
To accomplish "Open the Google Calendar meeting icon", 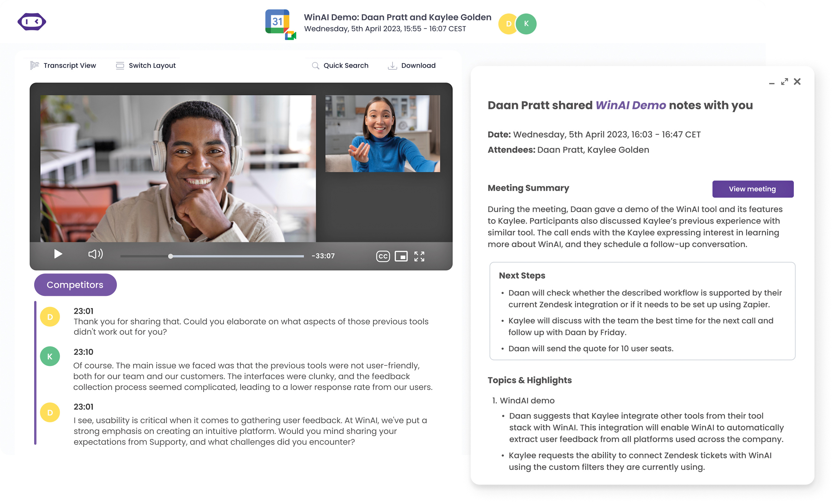I will coord(280,24).
